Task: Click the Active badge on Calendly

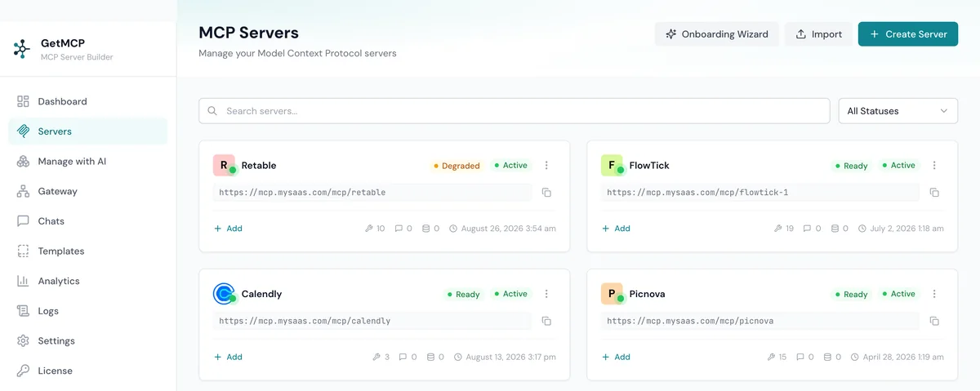Action: coord(510,294)
